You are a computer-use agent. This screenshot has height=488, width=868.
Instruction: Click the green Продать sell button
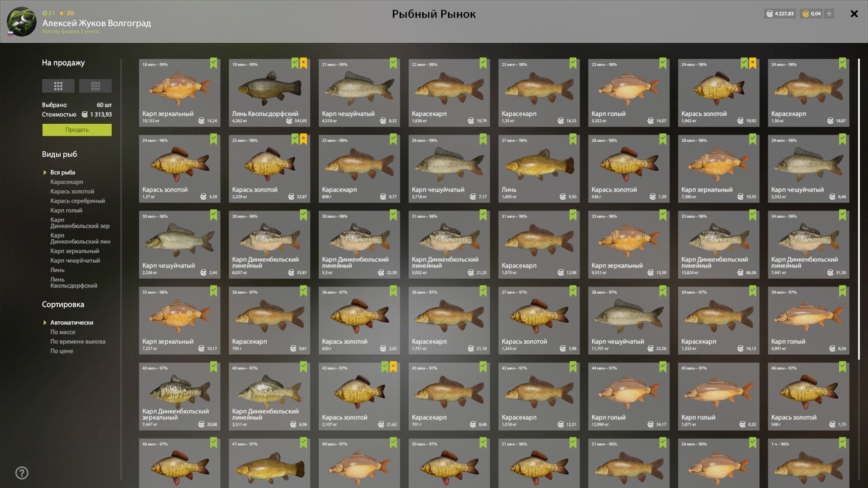click(x=77, y=130)
